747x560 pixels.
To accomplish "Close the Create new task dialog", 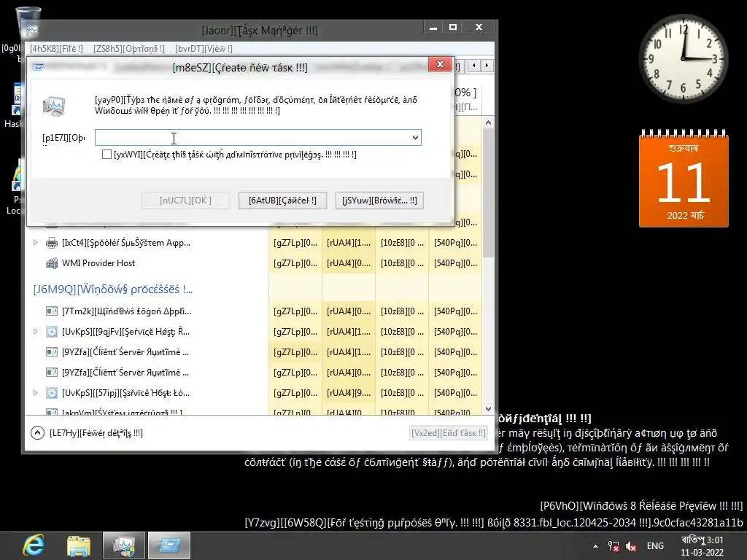I will pos(440,64).
